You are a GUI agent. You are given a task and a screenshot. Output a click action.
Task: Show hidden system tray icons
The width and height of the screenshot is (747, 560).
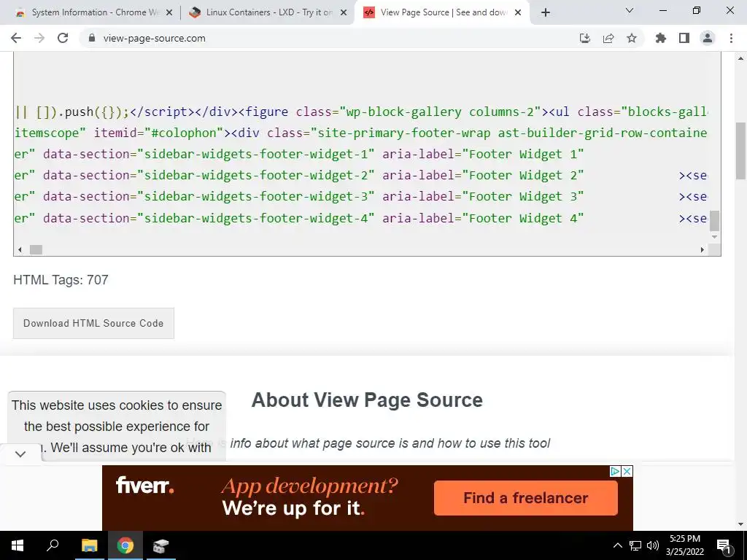(x=617, y=545)
